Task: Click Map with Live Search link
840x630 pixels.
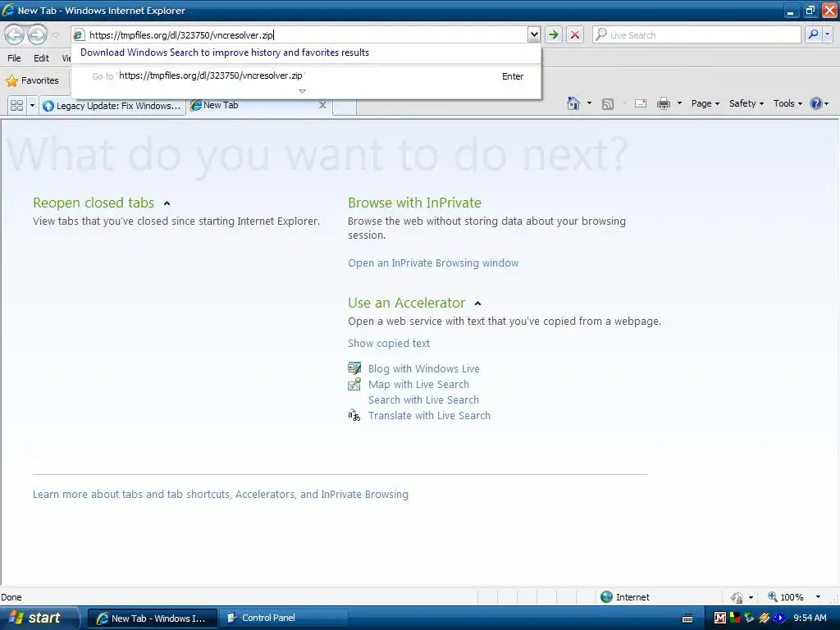Action: point(418,384)
